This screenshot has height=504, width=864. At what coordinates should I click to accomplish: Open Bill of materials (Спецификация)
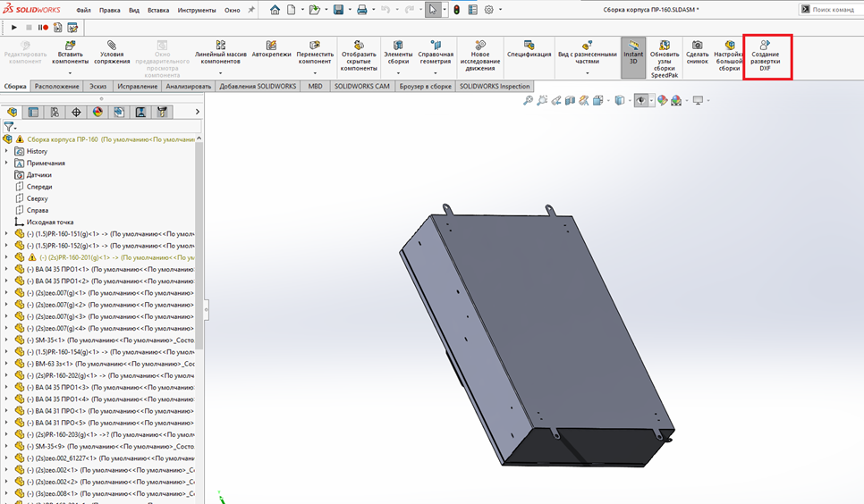tap(529, 49)
